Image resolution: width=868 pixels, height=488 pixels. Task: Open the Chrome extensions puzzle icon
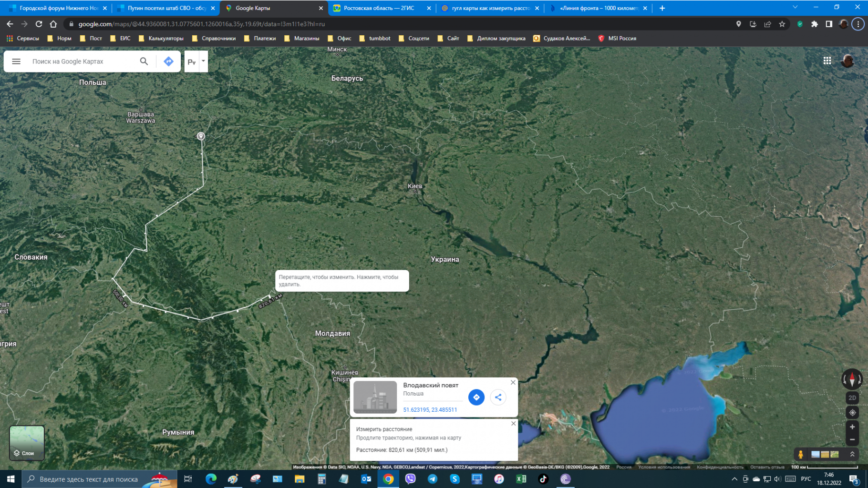(x=815, y=24)
